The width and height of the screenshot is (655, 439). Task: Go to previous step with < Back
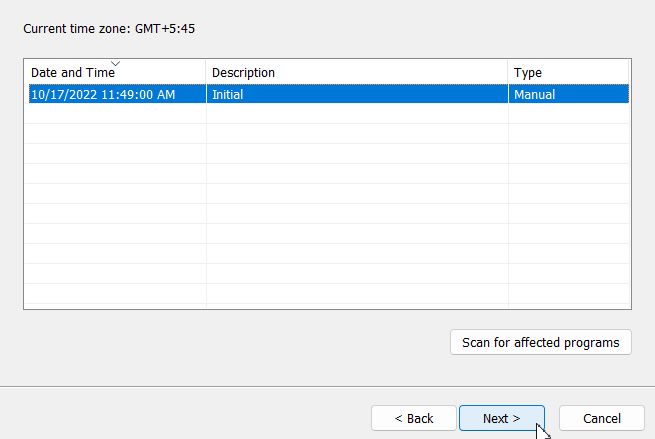pos(414,418)
